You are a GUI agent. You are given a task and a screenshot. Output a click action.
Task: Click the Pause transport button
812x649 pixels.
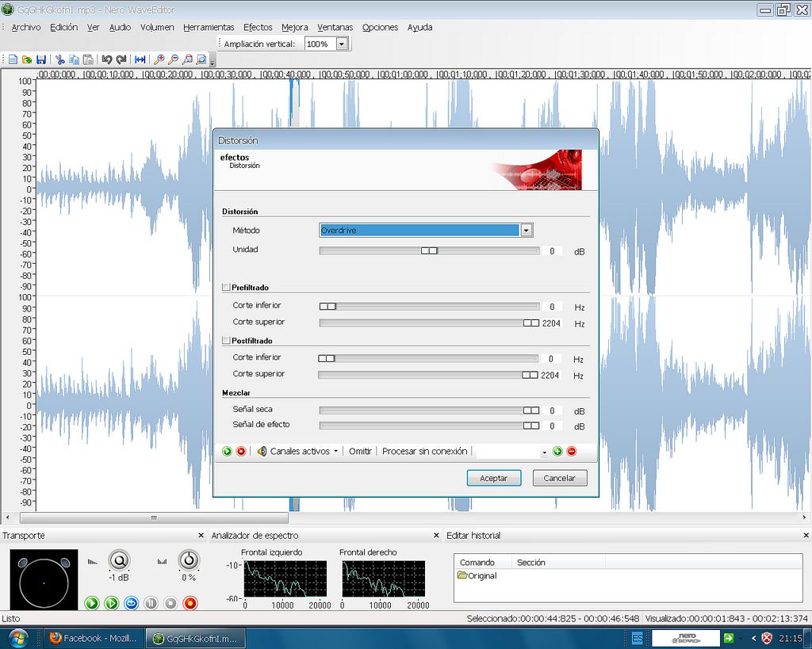point(151,603)
